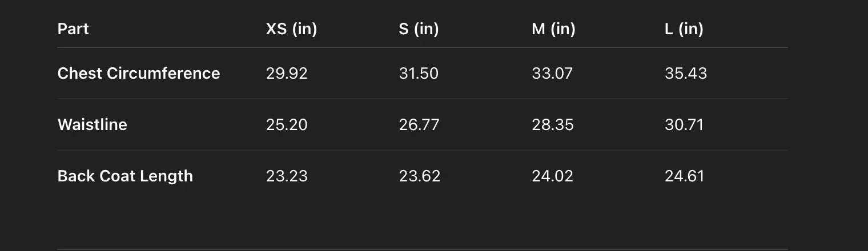Select the Waistline row label
The width and height of the screenshot is (868, 251).
93,125
